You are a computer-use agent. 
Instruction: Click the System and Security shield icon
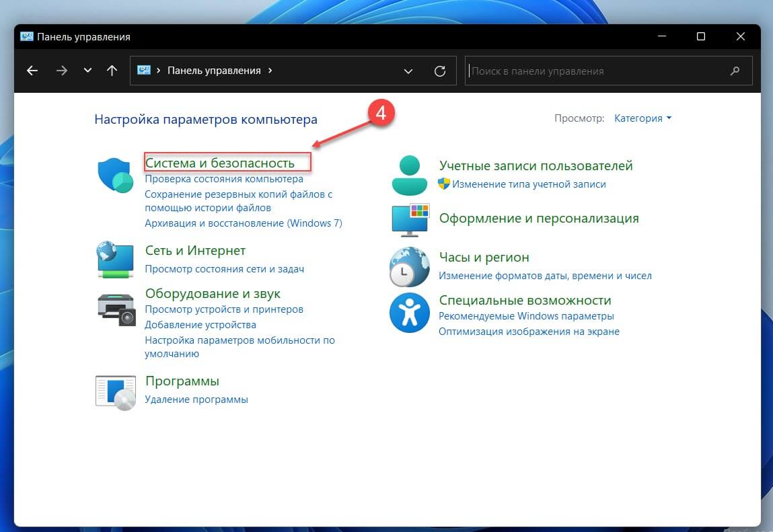tap(115, 175)
